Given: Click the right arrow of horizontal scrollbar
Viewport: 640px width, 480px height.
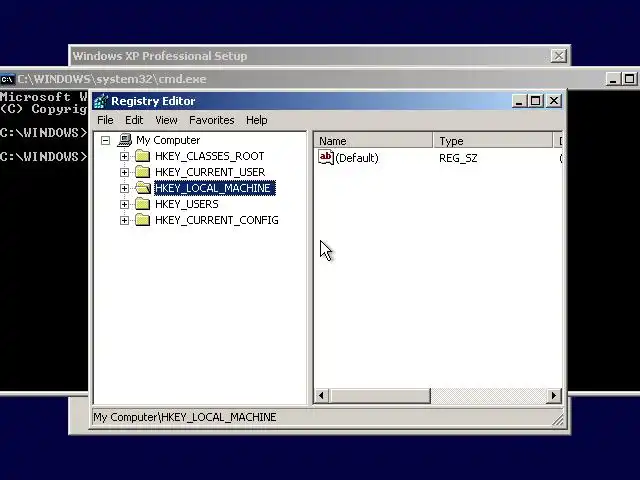Looking at the screenshot, I should (x=553, y=396).
